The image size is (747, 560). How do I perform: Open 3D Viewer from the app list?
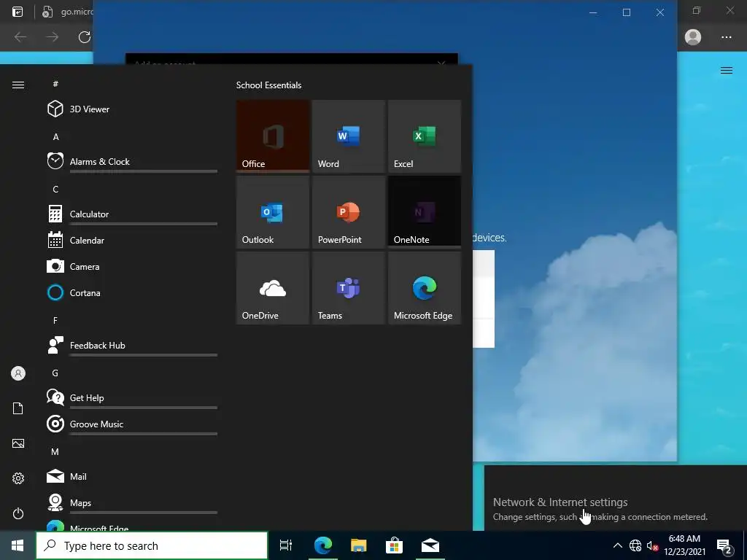coord(132,109)
